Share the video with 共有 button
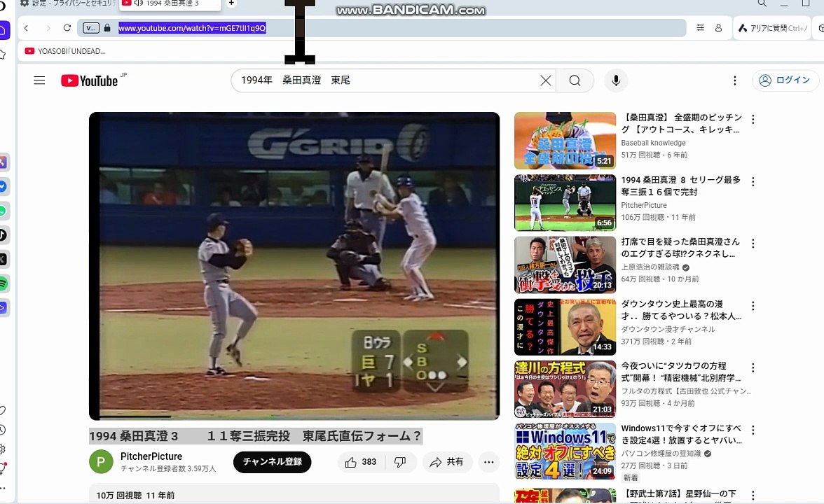The image size is (824, 504). pos(447,462)
